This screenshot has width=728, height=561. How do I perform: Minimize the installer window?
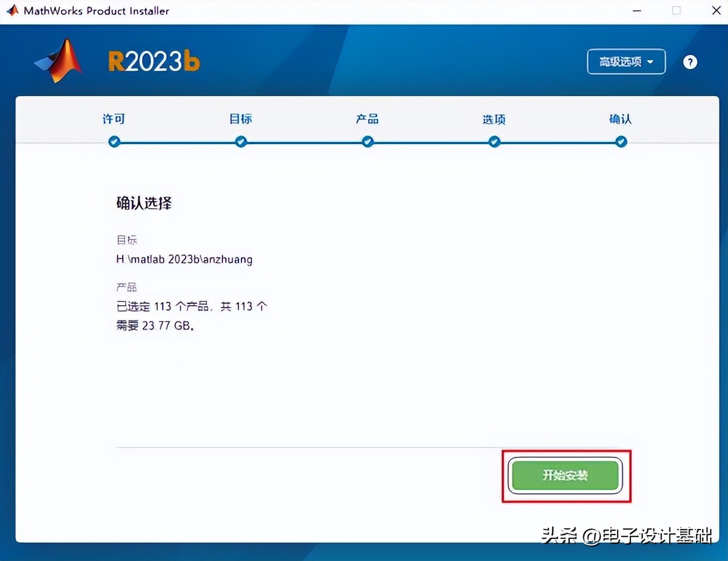[637, 11]
